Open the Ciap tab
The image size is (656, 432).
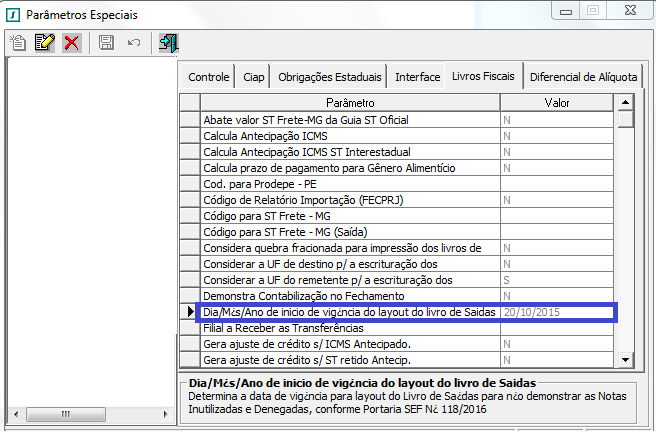(254, 77)
